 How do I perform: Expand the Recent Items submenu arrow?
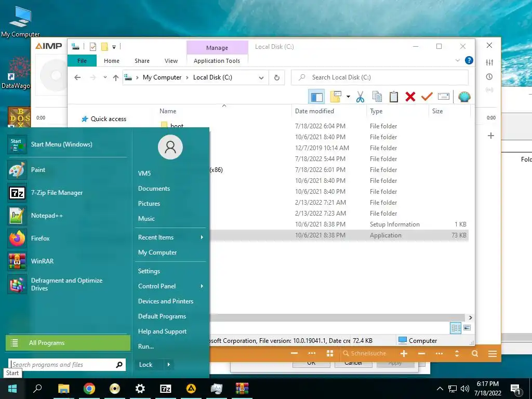tap(202, 237)
